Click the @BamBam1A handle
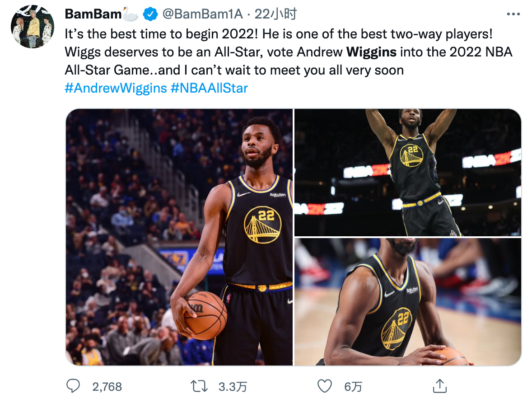 pos(202,15)
